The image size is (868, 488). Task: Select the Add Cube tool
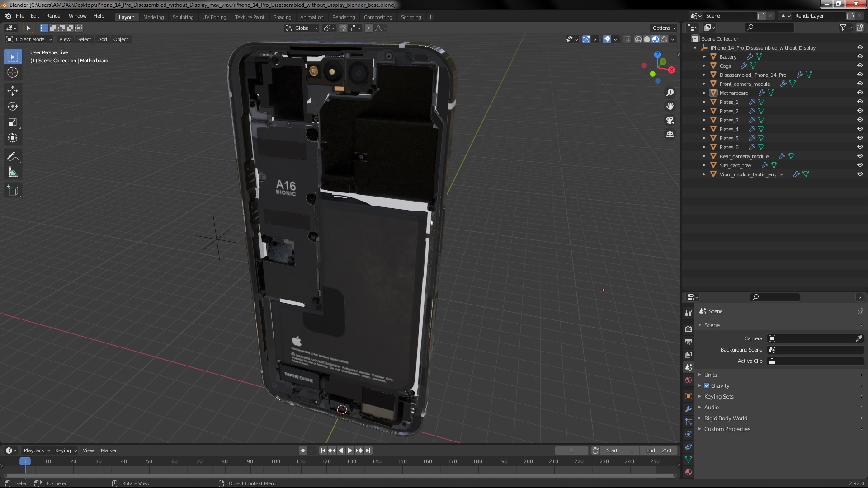[x=13, y=191]
